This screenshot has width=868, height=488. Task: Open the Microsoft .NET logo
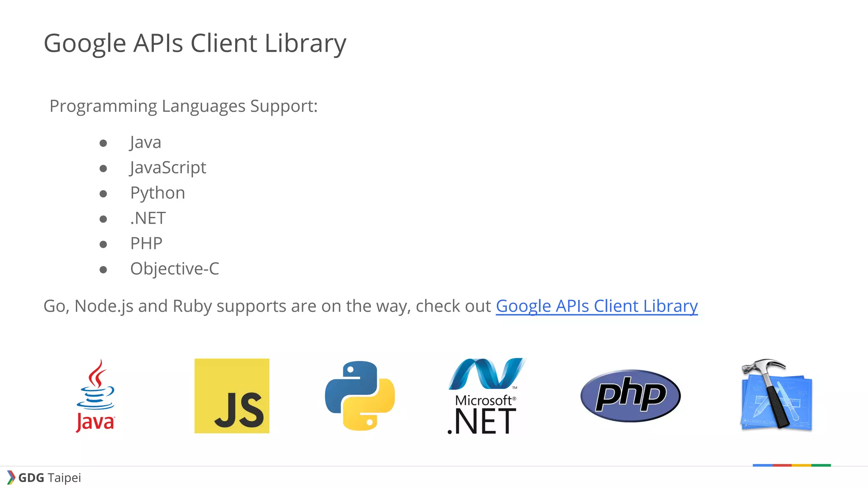click(x=486, y=396)
